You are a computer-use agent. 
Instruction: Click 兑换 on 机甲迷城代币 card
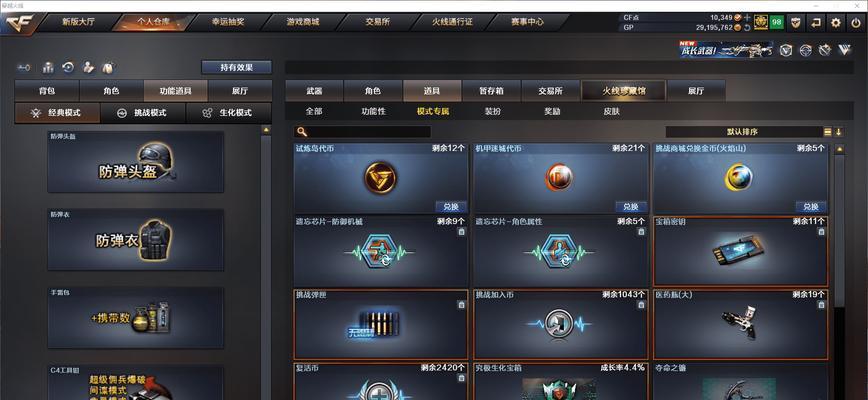tap(631, 207)
